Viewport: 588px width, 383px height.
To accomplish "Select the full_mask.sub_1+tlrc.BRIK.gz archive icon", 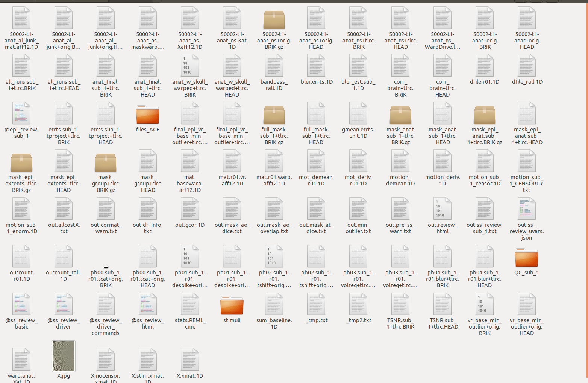I will click(x=274, y=115).
